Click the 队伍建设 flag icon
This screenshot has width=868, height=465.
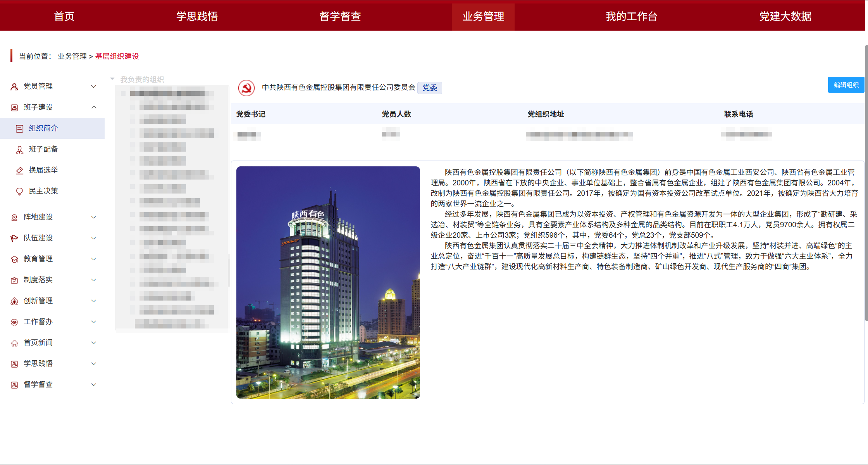[14, 238]
